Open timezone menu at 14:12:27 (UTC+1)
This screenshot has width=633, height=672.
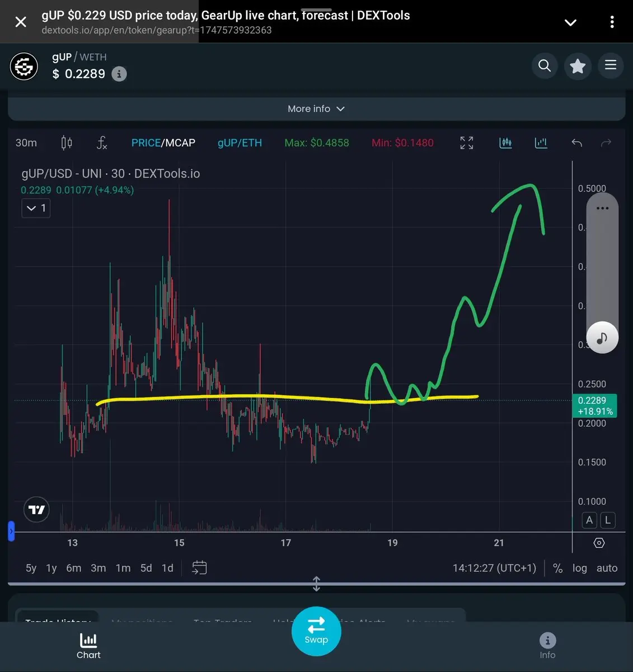pyautogui.click(x=494, y=568)
